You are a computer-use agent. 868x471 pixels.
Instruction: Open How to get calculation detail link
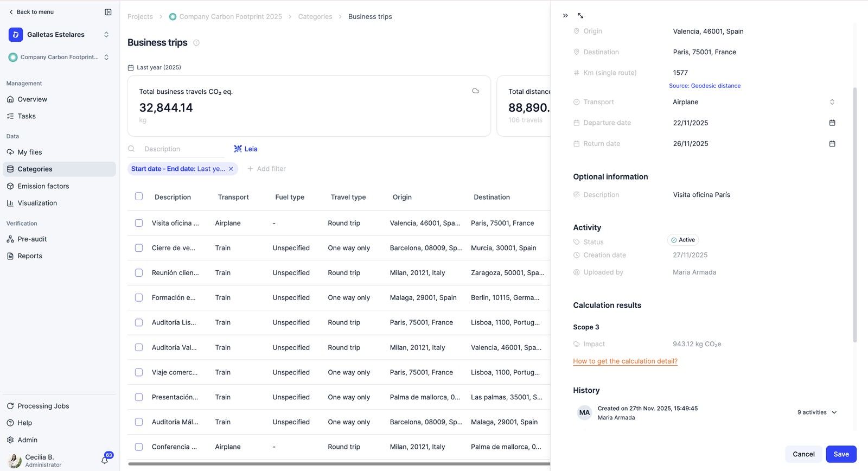click(625, 361)
